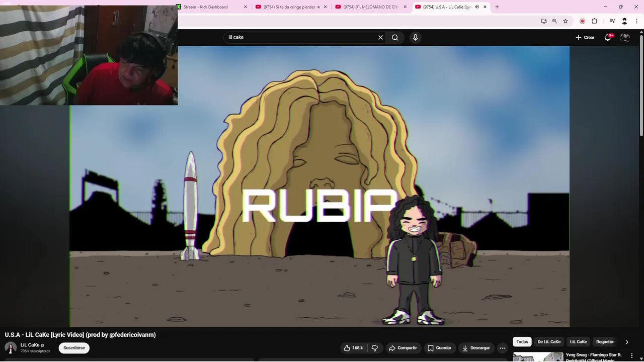Select the De LiL CaKe filter chip

pos(549,342)
